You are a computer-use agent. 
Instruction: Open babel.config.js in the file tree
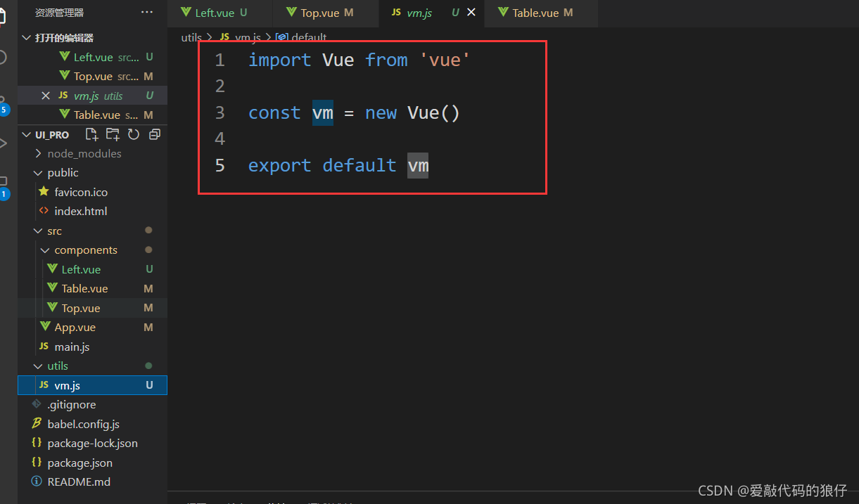[92, 425]
